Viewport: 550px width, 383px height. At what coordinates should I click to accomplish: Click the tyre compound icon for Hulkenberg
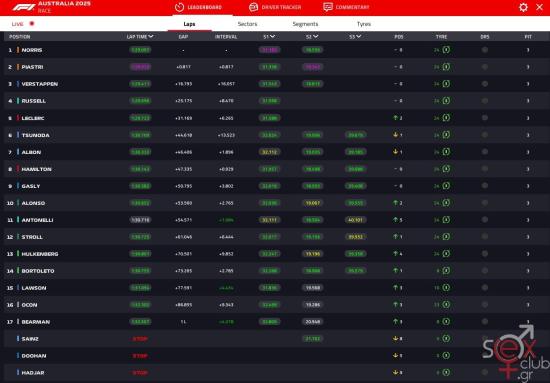tap(446, 254)
